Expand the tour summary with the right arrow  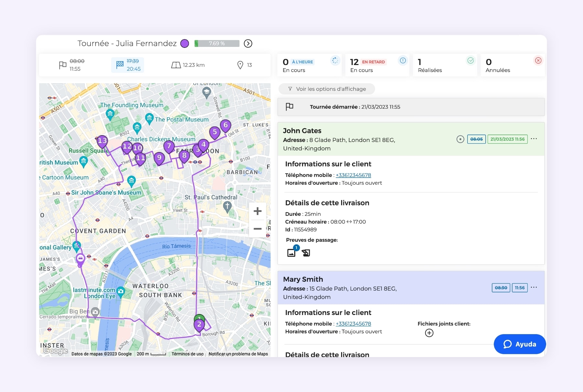(248, 43)
